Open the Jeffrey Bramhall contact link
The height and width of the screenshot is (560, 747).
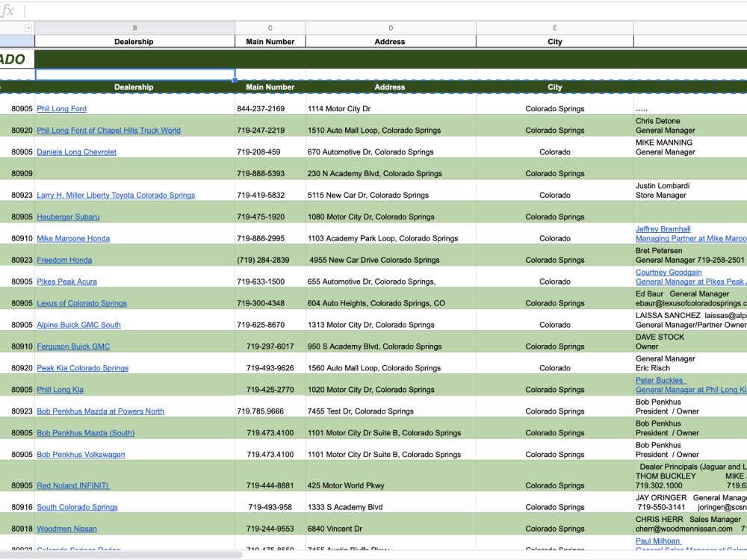tap(663, 229)
